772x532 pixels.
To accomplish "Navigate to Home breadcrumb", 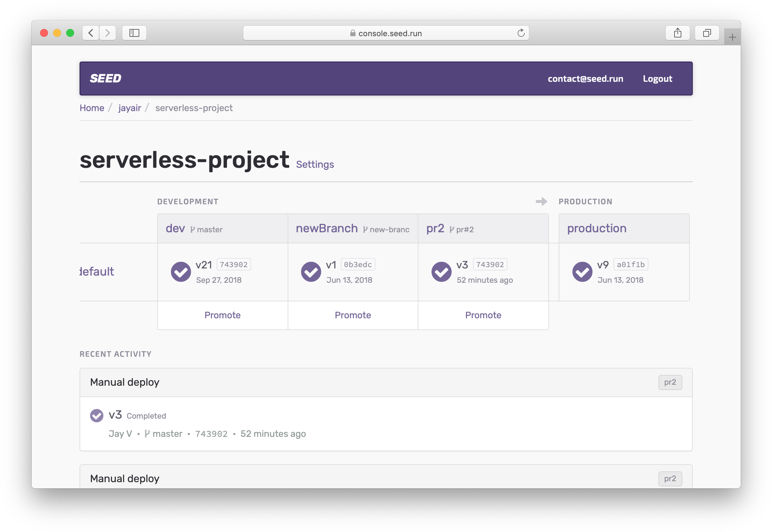I will [x=92, y=108].
